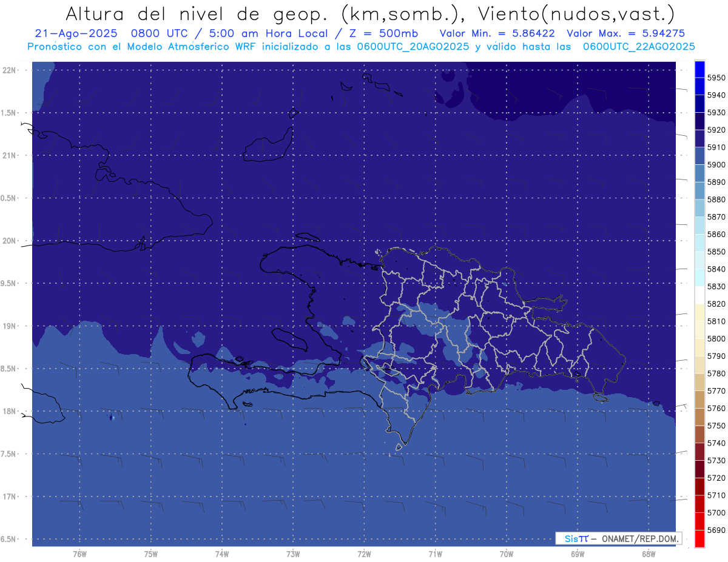Image resolution: width=728 pixels, height=562 pixels.
Task: Click the '72W' longitude label
Action: click(364, 554)
